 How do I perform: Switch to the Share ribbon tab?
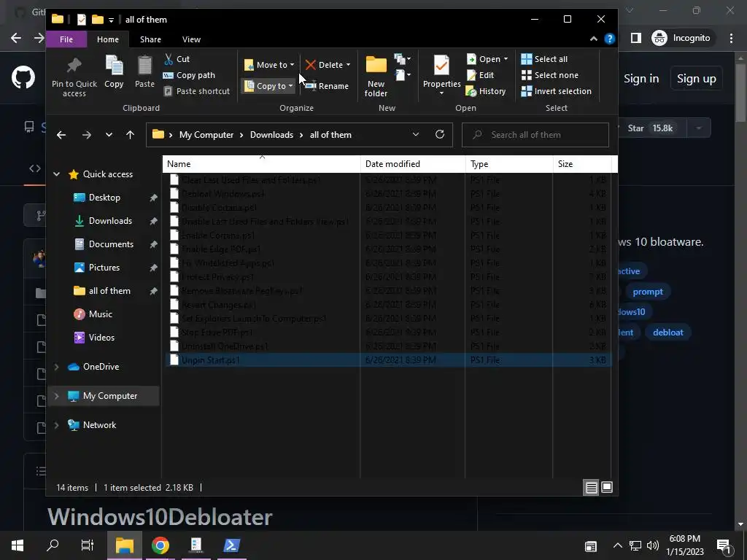point(150,39)
